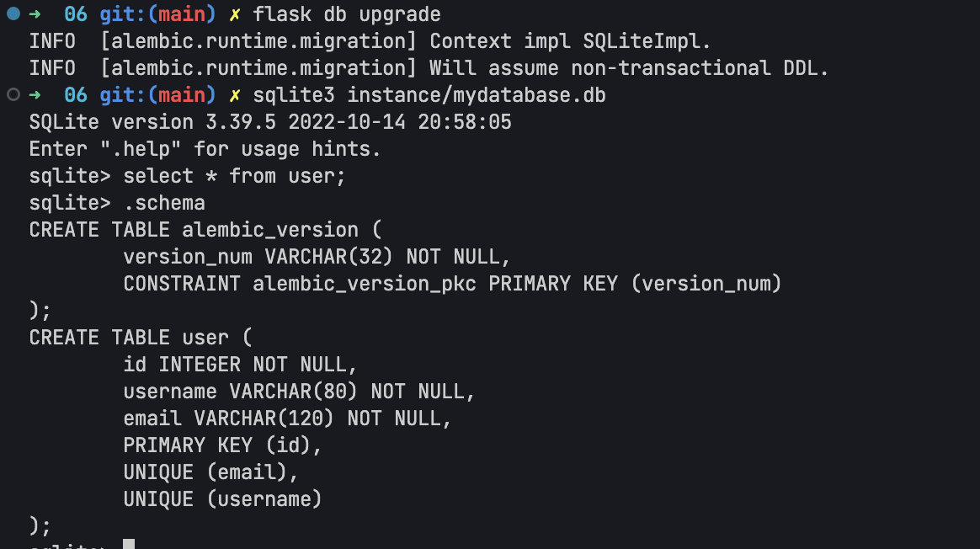This screenshot has width=980, height=549.
Task: Click the filled blue command status circle
Action: [x=13, y=13]
